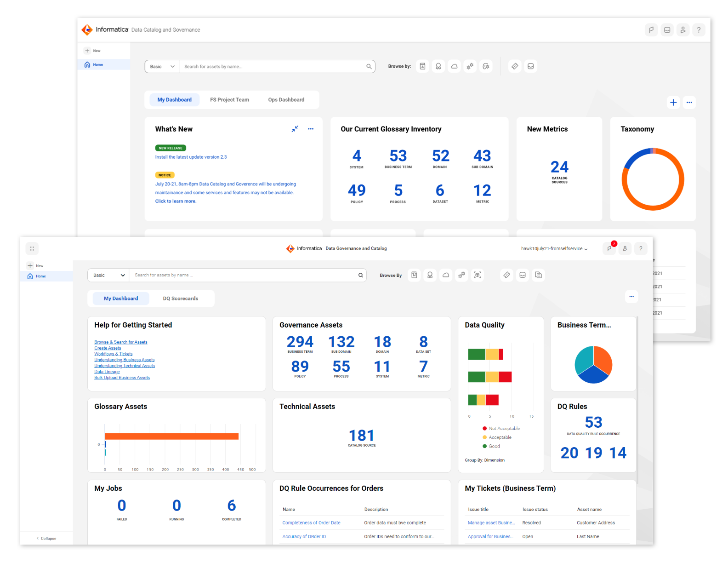Collapse the What's New widget

295,129
